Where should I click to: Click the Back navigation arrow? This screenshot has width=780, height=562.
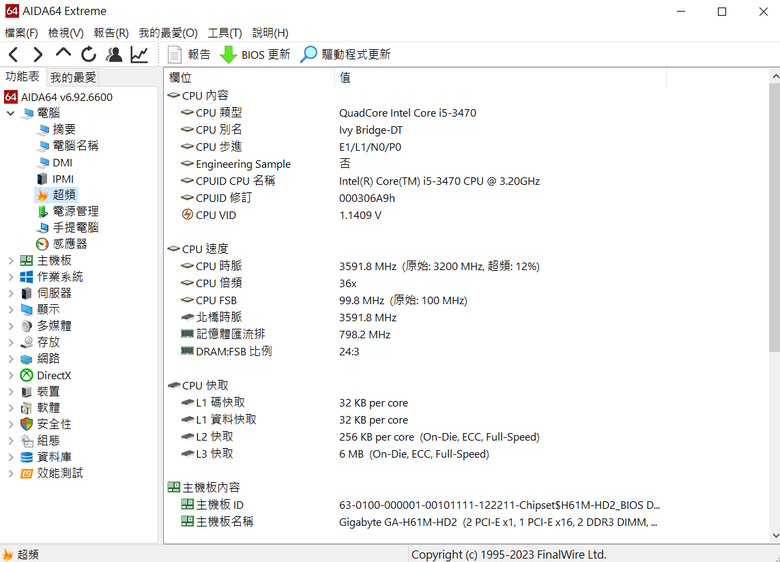pos(13,54)
